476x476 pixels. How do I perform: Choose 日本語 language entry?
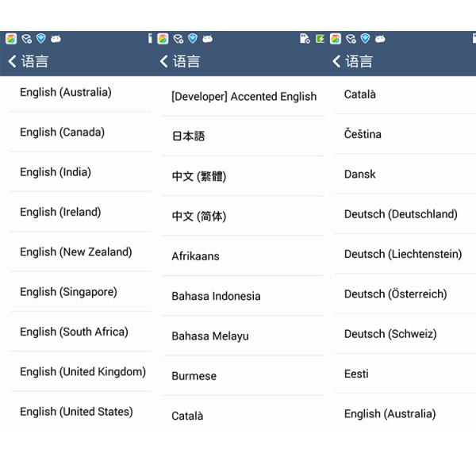point(243,136)
